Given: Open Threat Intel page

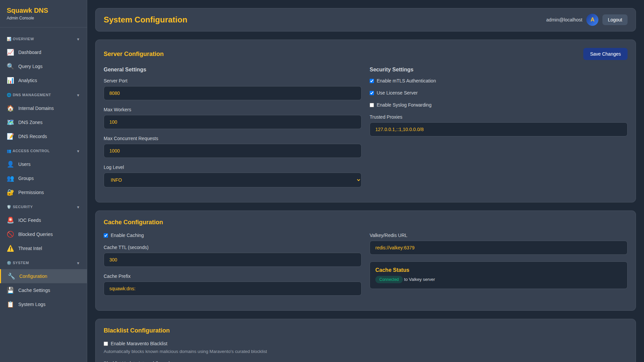Looking at the screenshot, I should pyautogui.click(x=44, y=248).
